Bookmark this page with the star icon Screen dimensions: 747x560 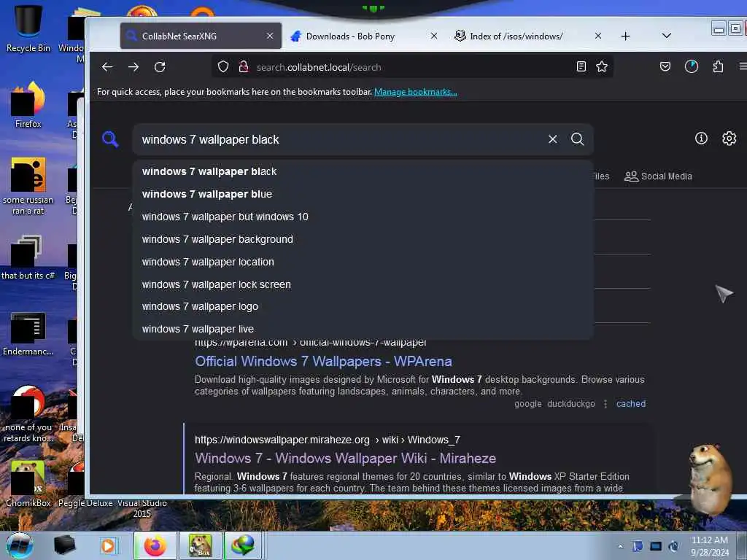(602, 66)
